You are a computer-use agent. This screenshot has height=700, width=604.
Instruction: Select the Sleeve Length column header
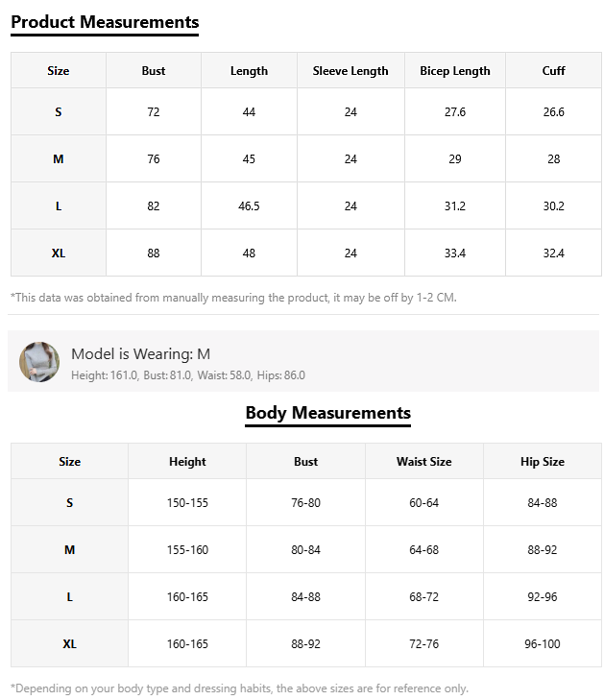coord(350,71)
